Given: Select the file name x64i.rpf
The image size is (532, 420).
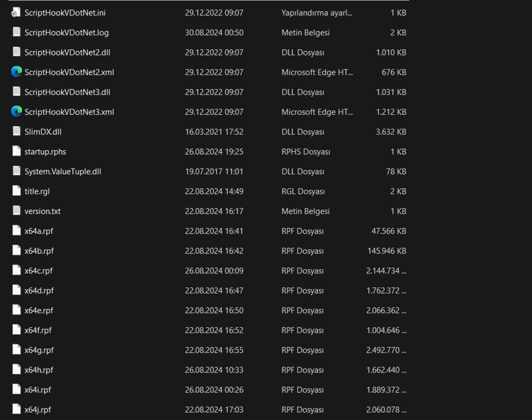Looking at the screenshot, I should (x=38, y=390).
